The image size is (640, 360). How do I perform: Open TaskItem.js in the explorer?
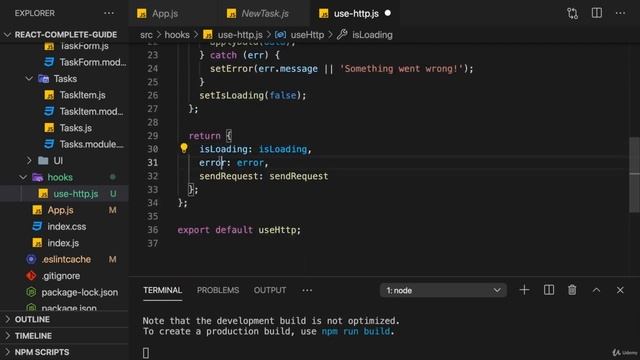(x=82, y=95)
